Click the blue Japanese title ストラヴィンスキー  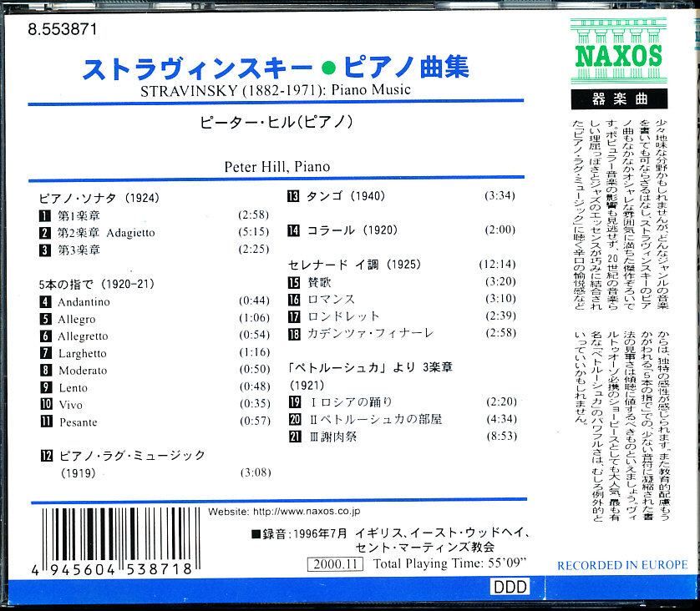click(x=197, y=68)
